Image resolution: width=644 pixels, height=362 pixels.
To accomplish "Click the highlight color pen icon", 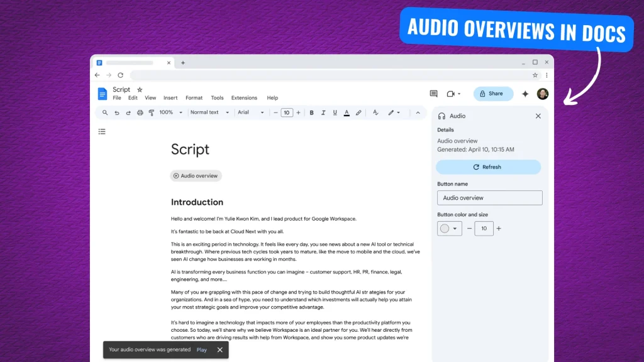I will tap(358, 112).
